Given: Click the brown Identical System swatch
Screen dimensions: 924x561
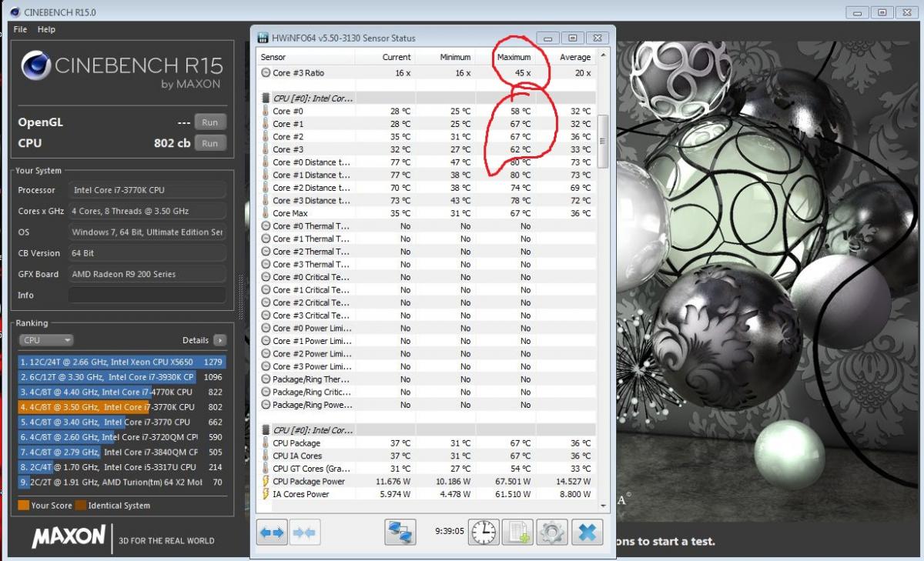Looking at the screenshot, I should 81,506.
